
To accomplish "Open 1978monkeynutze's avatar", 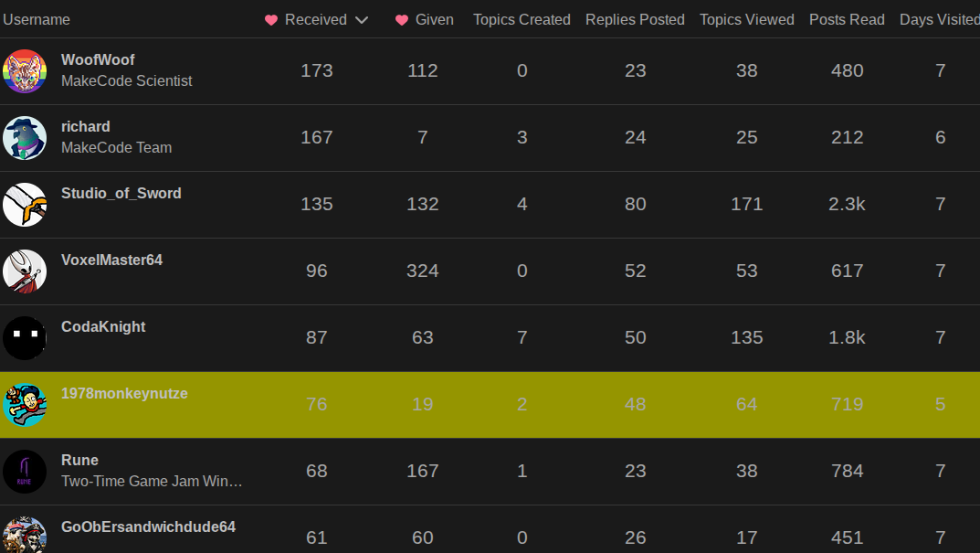I will pyautogui.click(x=25, y=405).
